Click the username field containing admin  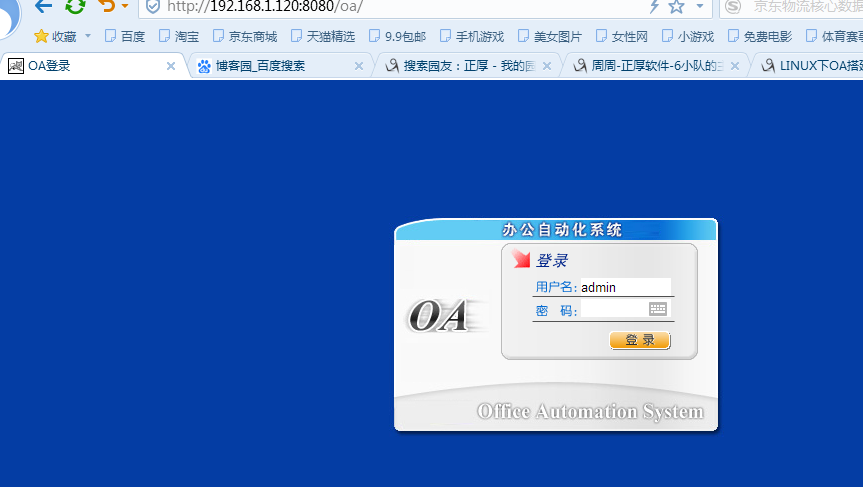click(x=625, y=287)
